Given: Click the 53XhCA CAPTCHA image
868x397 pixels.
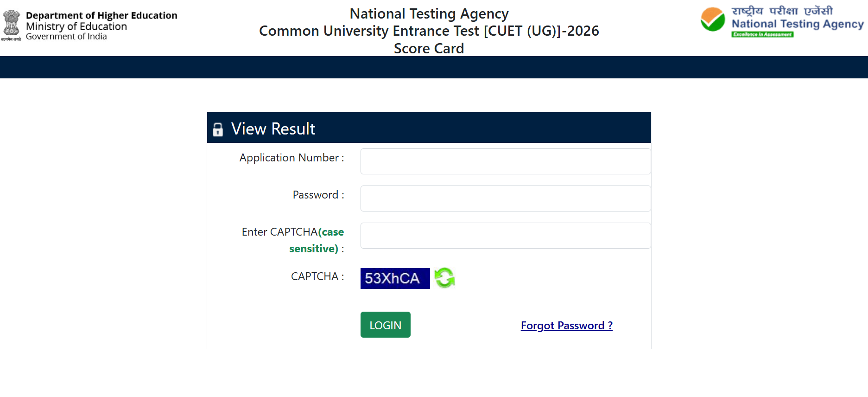Looking at the screenshot, I should pos(395,278).
